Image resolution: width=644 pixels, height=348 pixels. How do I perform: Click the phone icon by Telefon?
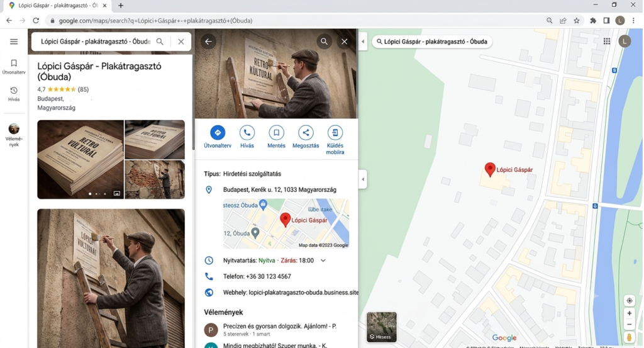click(209, 276)
